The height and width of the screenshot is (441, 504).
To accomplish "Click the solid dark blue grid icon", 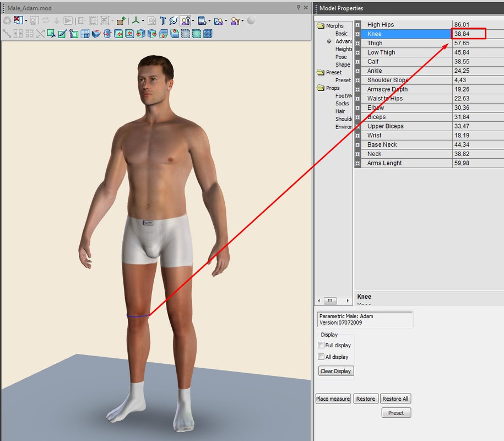I will click(x=208, y=34).
